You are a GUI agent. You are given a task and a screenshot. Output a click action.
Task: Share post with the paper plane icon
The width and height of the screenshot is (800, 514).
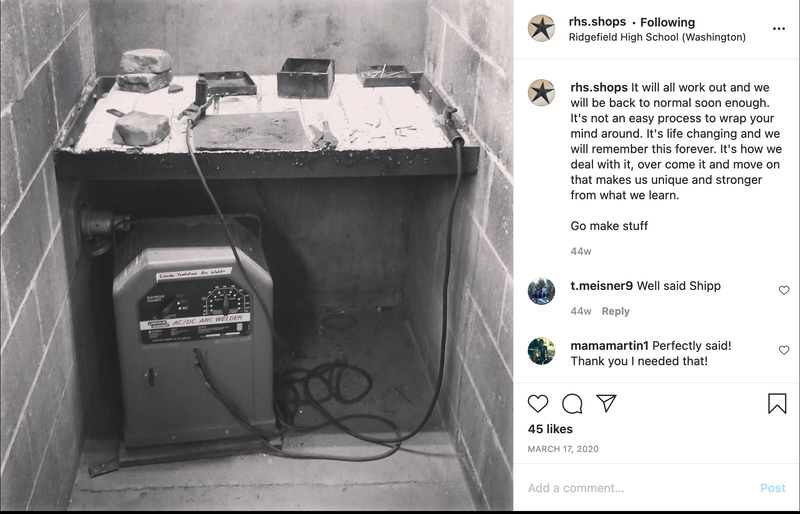[606, 403]
